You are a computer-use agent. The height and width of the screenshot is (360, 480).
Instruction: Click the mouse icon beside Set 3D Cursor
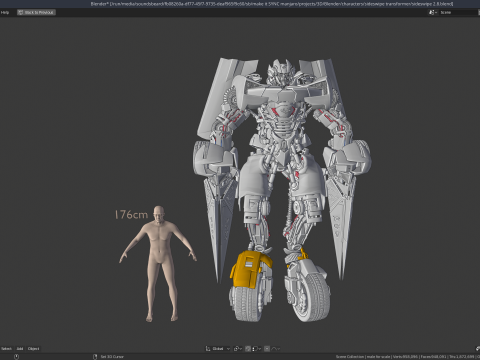click(95, 357)
